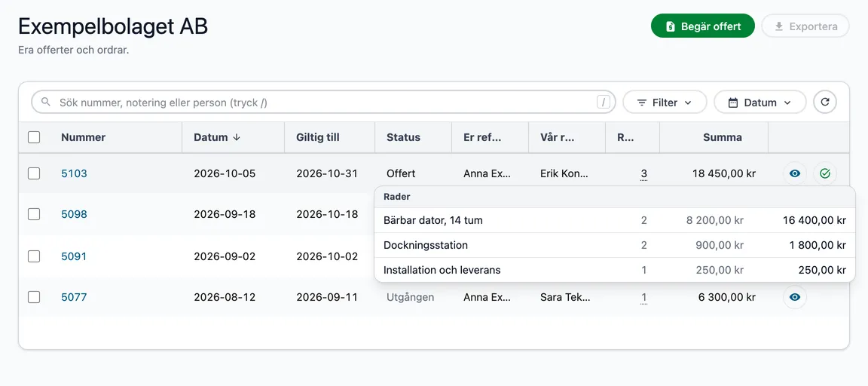This screenshot has height=386, width=868.
Task: Click date 2026-09-18 in row 5098
Action: tap(225, 214)
